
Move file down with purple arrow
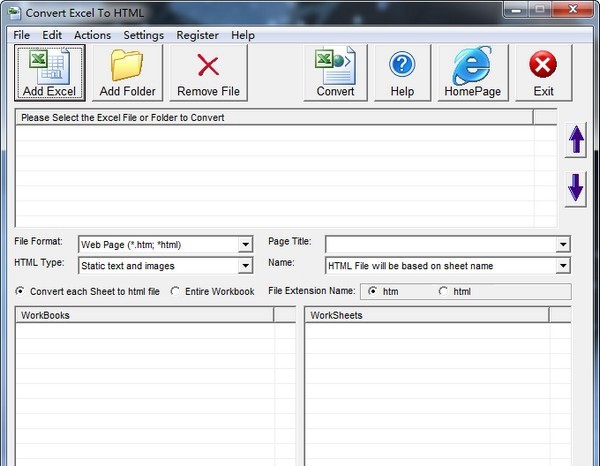pos(576,187)
